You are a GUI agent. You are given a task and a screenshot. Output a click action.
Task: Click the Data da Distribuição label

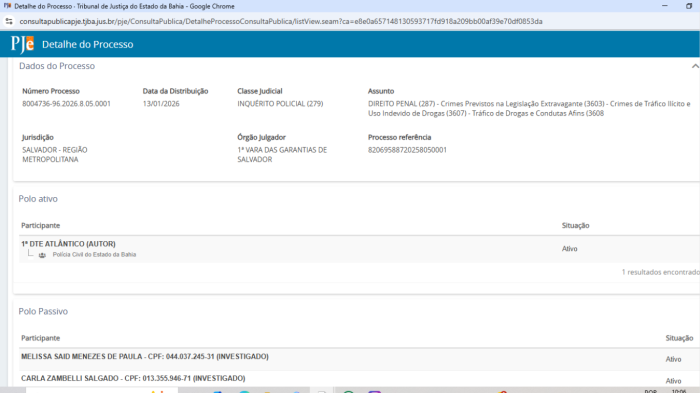(x=175, y=91)
